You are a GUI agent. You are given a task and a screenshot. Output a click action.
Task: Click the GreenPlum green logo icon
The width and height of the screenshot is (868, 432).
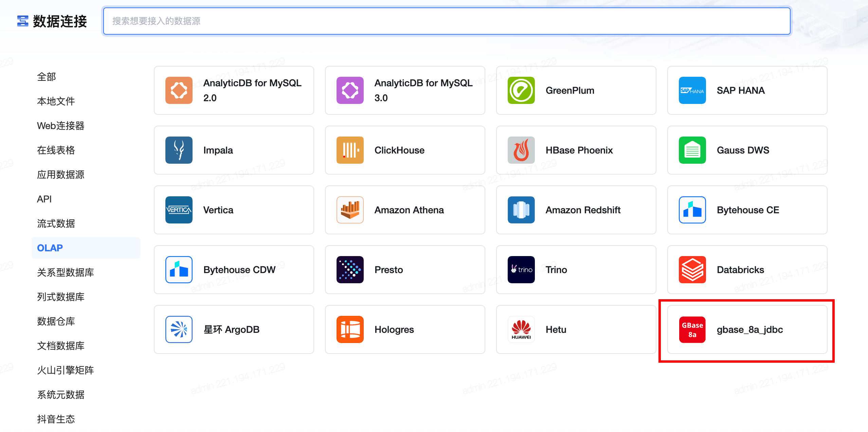521,90
